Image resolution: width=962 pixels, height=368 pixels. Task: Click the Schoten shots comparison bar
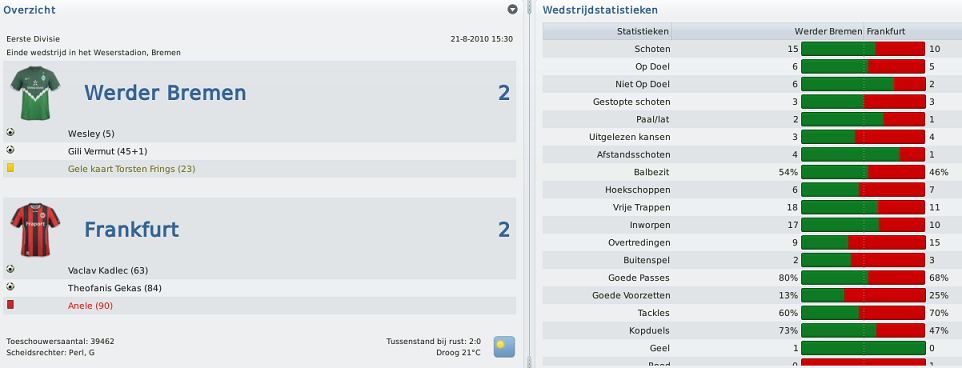click(x=863, y=49)
